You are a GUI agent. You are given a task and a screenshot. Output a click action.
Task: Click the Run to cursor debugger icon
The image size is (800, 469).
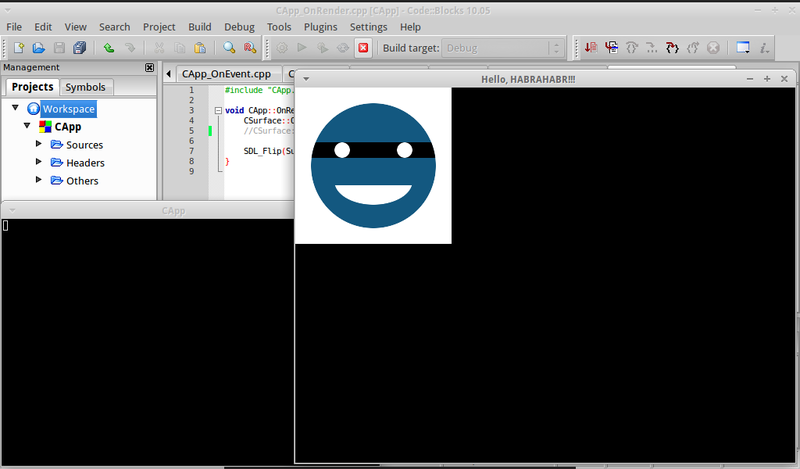click(x=611, y=48)
